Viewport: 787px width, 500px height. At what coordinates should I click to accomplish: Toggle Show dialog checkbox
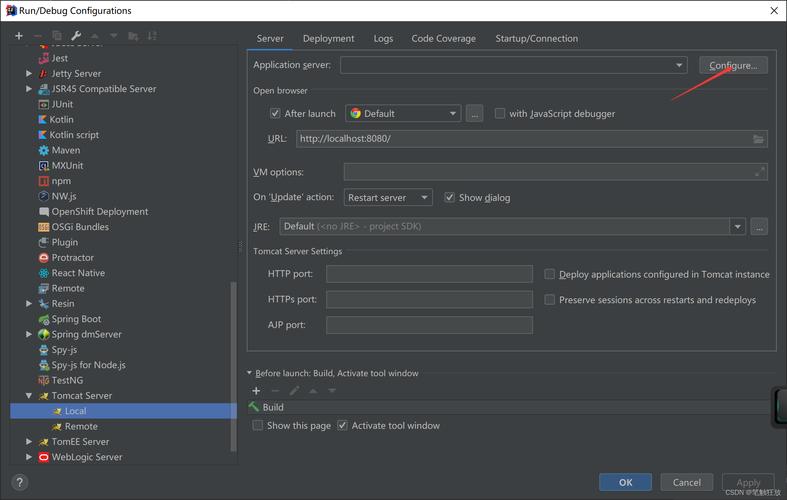pyautogui.click(x=449, y=197)
